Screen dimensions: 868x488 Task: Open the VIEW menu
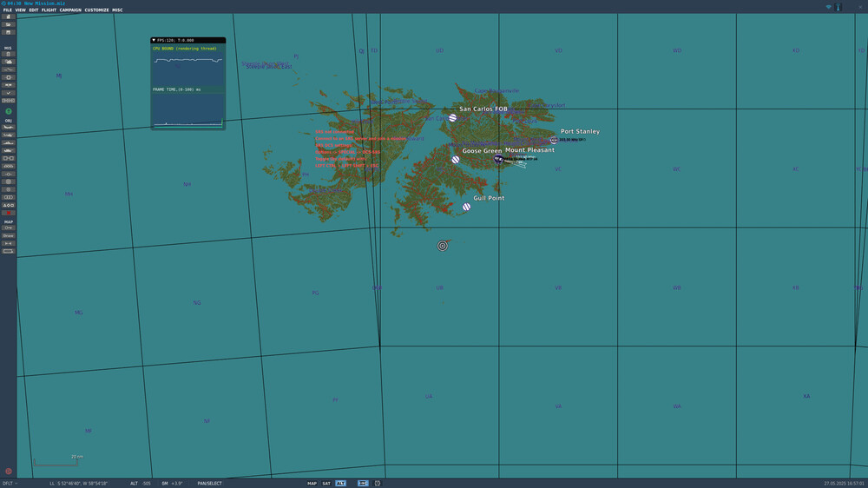pyautogui.click(x=21, y=10)
